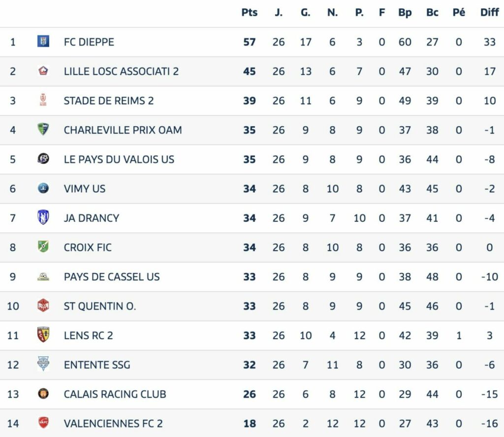This screenshot has width=504, height=437.
Task: Click the Stade de Reims 2 crest
Action: tap(43, 101)
